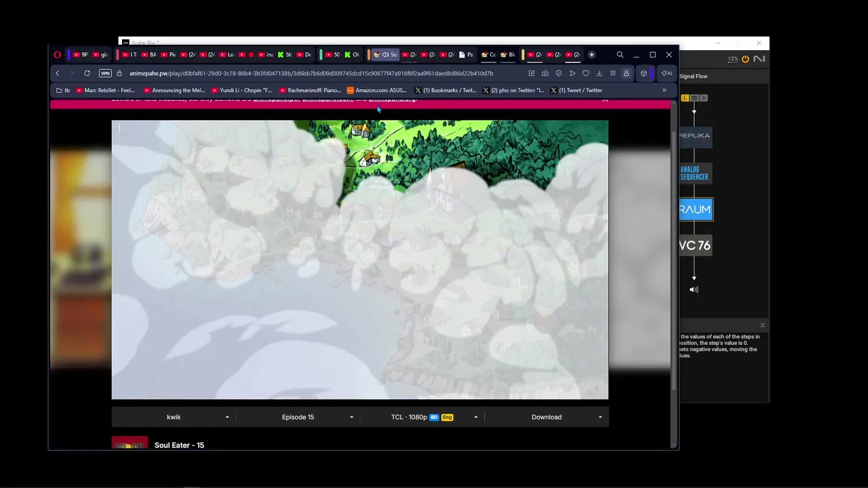Reload the animepahe page
The height and width of the screenshot is (488, 868).
pyautogui.click(x=87, y=73)
